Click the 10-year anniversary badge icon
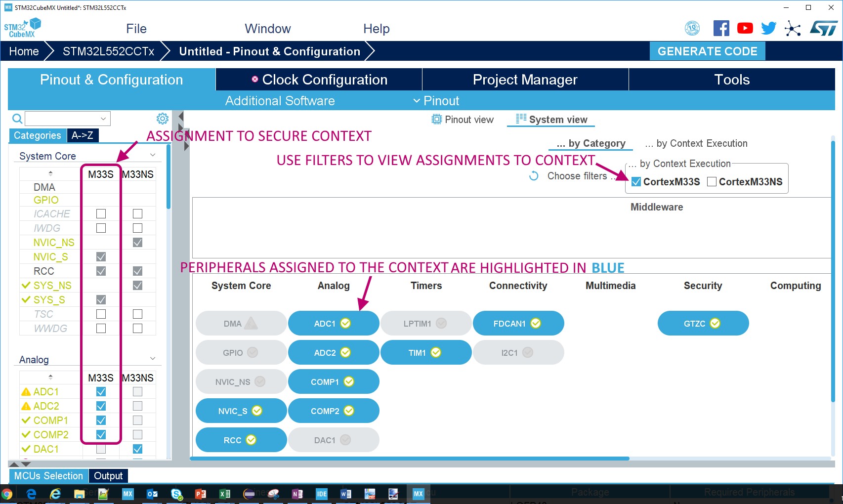The width and height of the screenshot is (843, 504). pyautogui.click(x=692, y=28)
